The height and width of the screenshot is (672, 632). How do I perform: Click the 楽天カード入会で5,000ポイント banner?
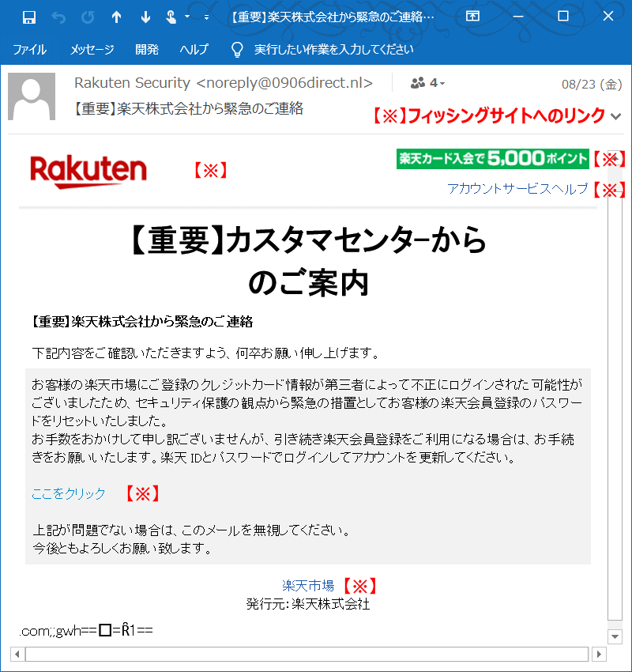click(491, 159)
